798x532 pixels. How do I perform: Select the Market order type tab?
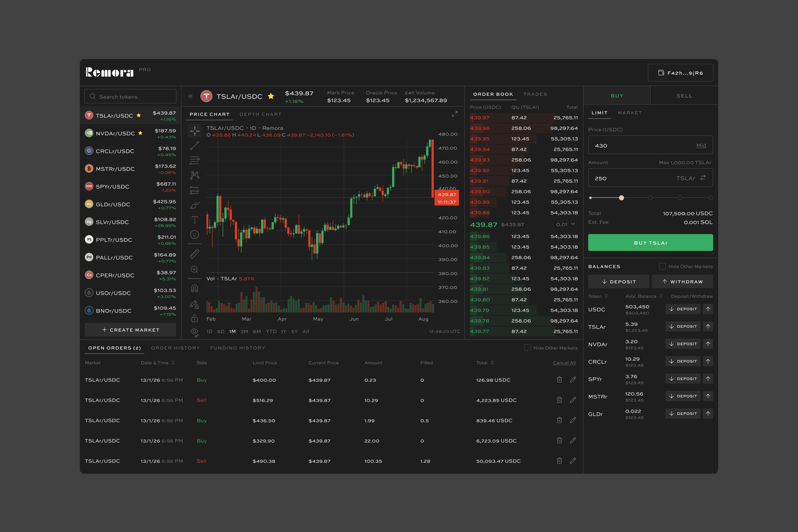[x=630, y=113]
